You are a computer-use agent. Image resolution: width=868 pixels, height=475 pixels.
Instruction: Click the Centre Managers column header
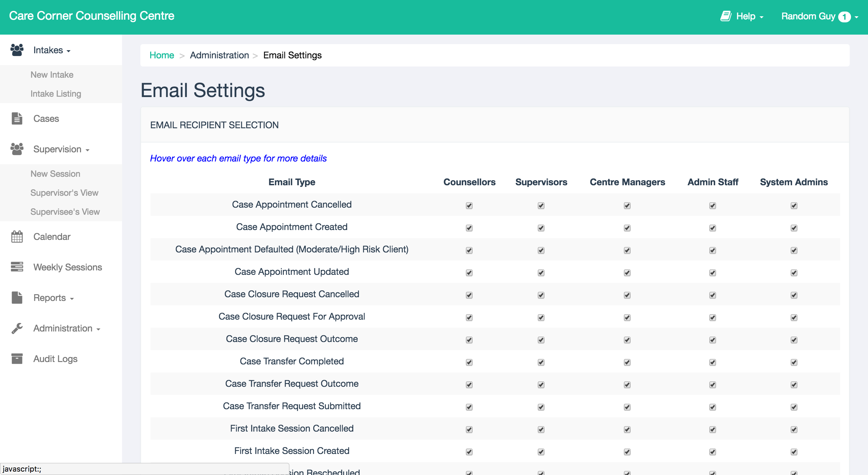pos(627,182)
